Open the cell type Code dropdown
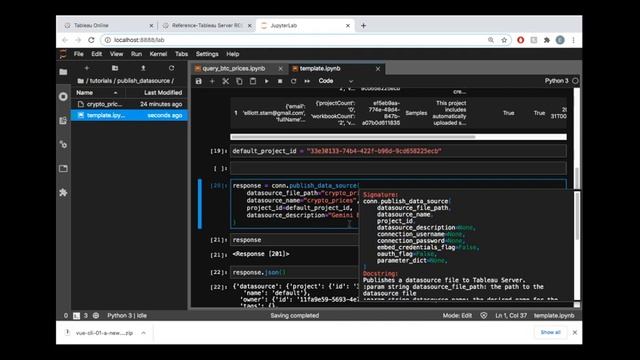Image resolution: width=640 pixels, height=360 pixels. pyautogui.click(x=336, y=81)
